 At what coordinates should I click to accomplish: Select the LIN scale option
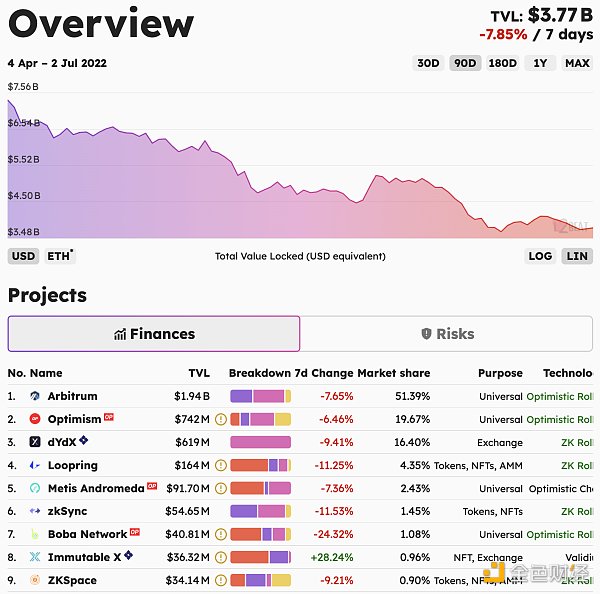tap(577, 256)
